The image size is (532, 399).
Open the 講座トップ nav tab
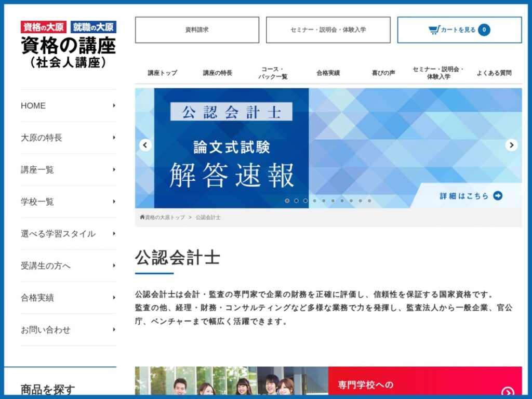coord(163,73)
